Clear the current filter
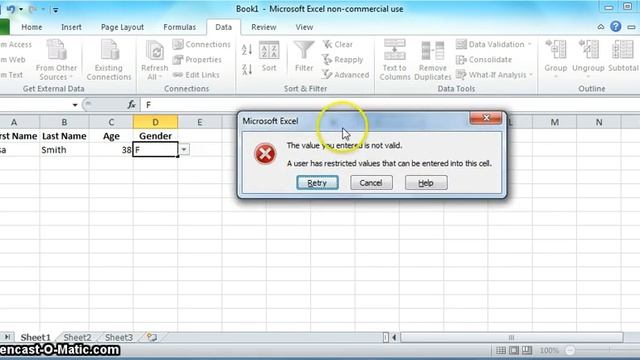 point(338,44)
